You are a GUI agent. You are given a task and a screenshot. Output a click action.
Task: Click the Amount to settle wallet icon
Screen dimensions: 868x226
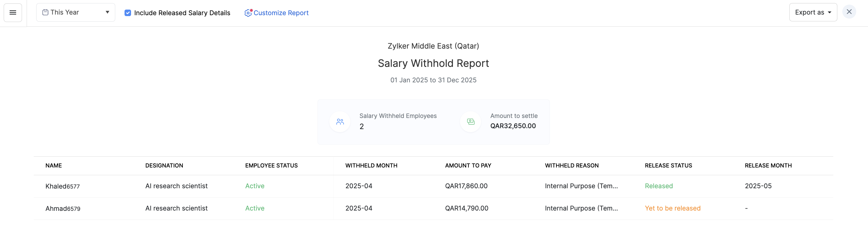point(470,122)
